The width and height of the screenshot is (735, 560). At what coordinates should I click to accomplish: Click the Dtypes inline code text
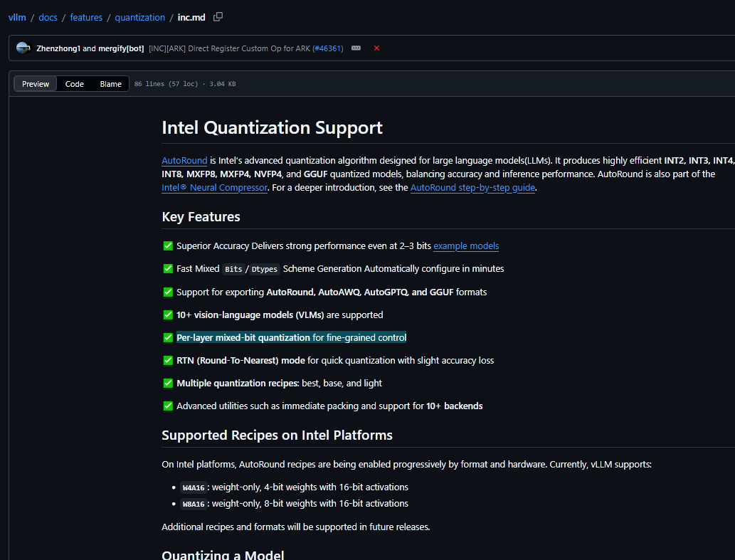pos(265,269)
